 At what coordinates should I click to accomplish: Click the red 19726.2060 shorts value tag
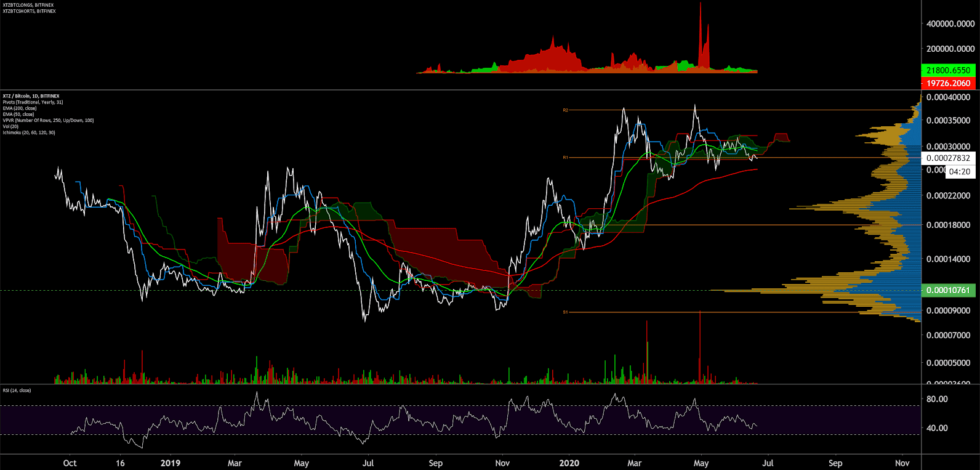tap(948, 83)
